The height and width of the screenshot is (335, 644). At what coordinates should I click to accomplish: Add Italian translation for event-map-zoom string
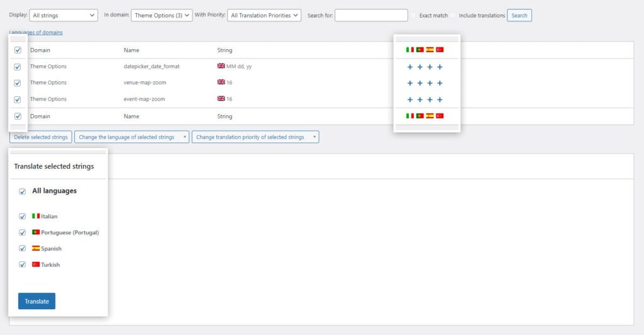pyautogui.click(x=410, y=99)
